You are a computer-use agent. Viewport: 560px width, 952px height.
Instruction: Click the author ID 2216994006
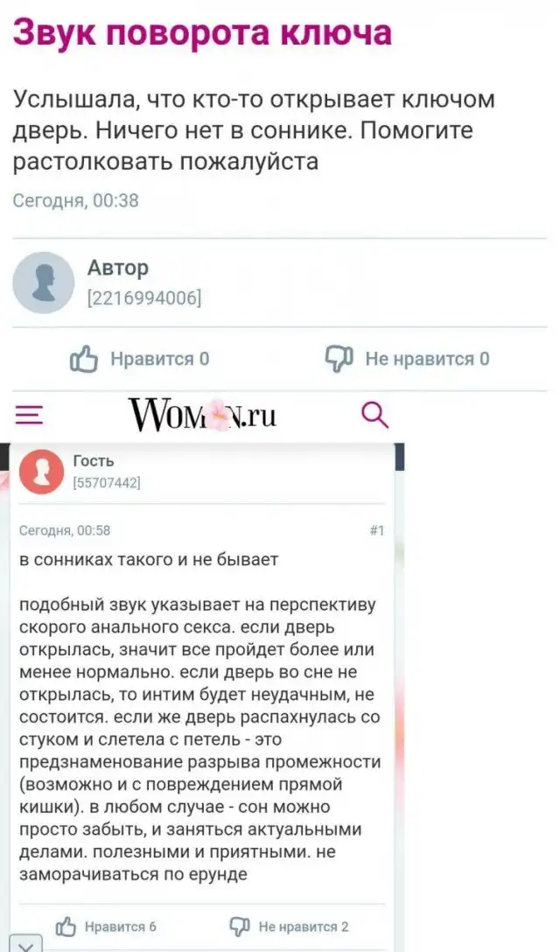tap(144, 298)
